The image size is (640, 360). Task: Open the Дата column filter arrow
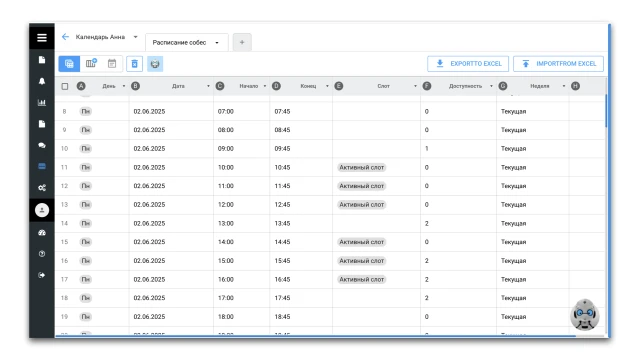pos(208,86)
